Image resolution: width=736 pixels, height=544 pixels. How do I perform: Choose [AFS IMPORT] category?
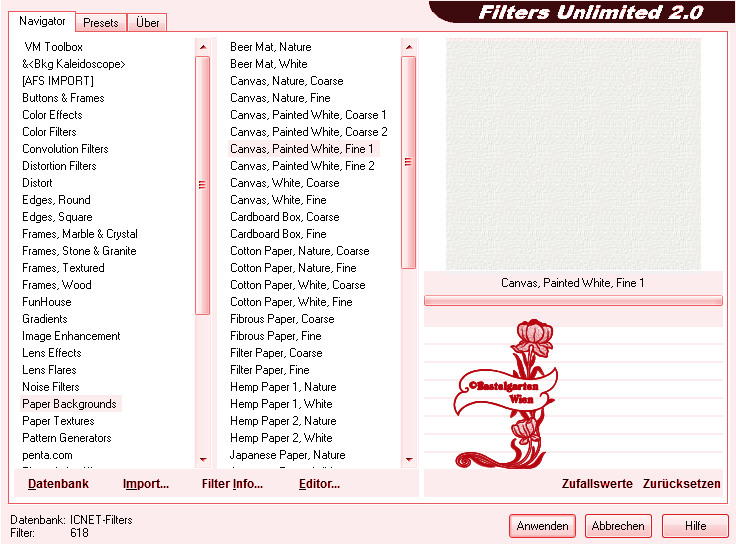[58, 81]
